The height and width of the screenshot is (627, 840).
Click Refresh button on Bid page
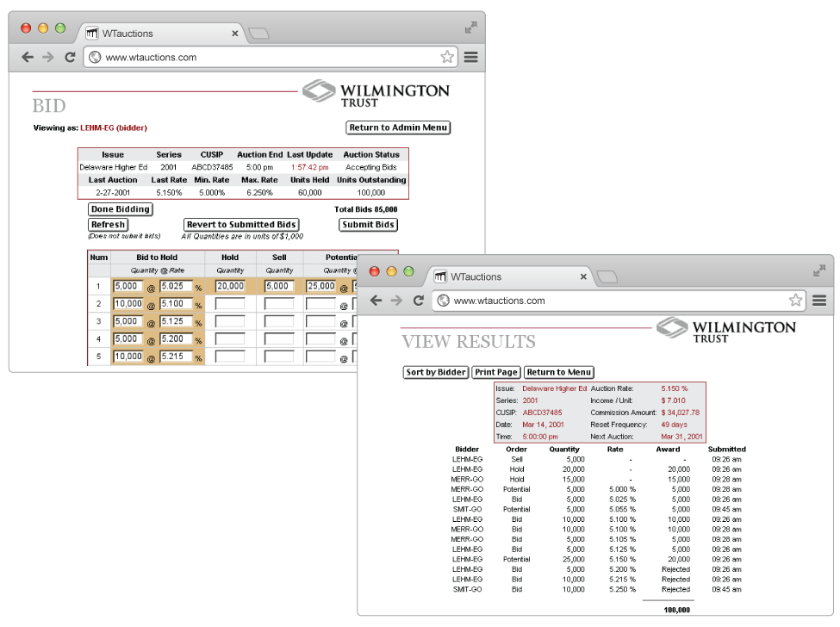tap(109, 225)
